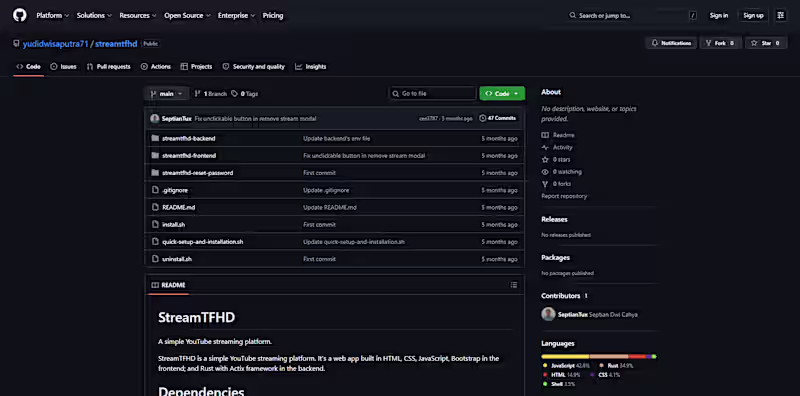This screenshot has width=800, height=396.
Task: Open the Activity link in About
Action: (x=557, y=147)
